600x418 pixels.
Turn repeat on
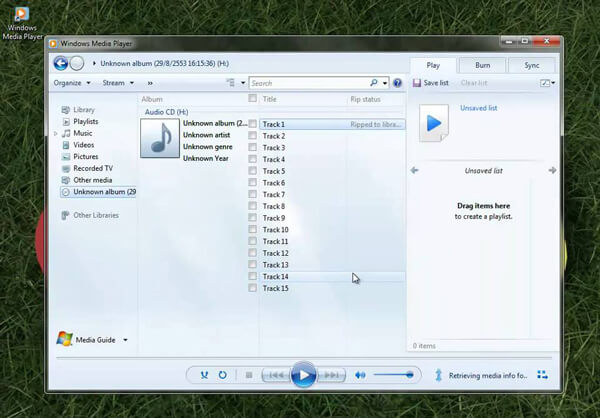point(223,375)
